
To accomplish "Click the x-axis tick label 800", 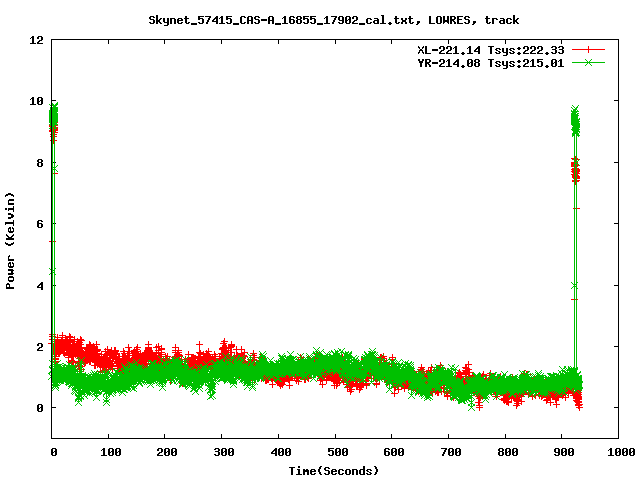I will [x=507, y=452].
